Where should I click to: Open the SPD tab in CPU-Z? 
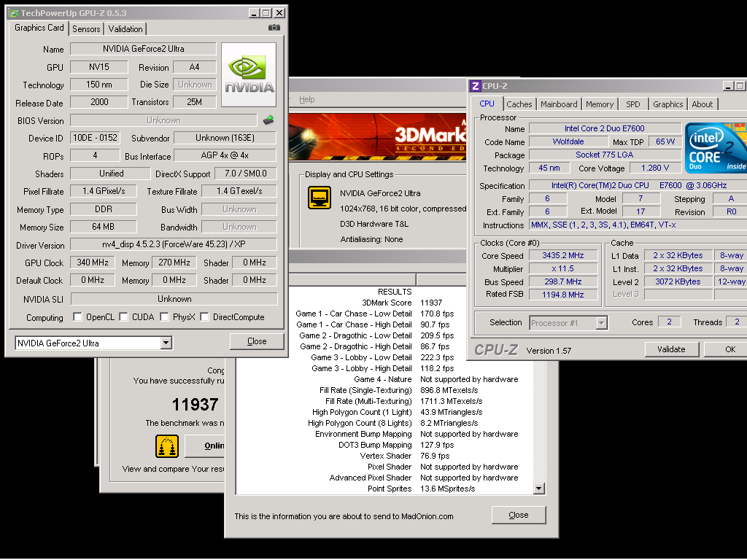[x=633, y=104]
